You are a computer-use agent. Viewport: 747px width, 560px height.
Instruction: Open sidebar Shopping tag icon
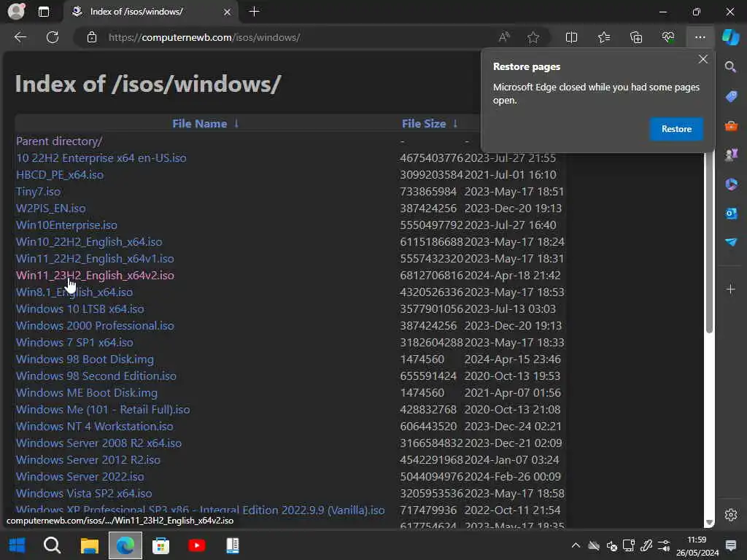[x=731, y=97]
